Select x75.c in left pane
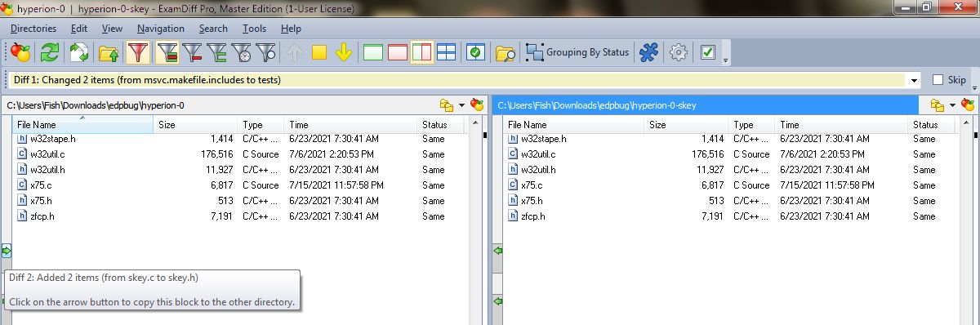Screen dimensions: 980x325 (39, 185)
